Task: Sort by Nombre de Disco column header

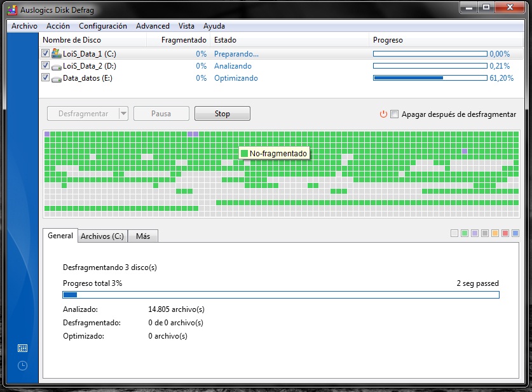Action: tap(93, 40)
